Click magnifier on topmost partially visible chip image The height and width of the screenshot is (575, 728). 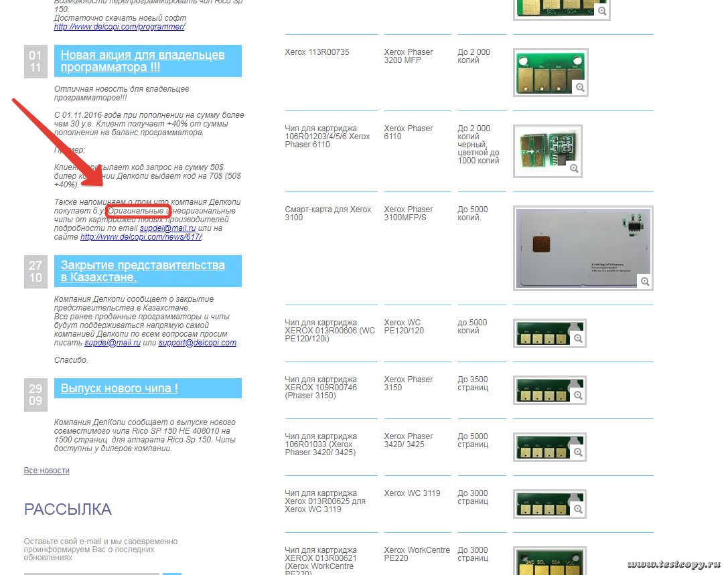click(x=602, y=11)
